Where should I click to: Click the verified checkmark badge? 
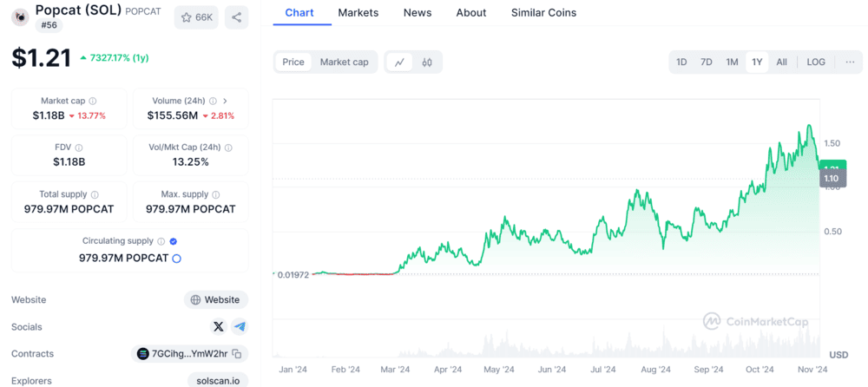click(x=174, y=241)
